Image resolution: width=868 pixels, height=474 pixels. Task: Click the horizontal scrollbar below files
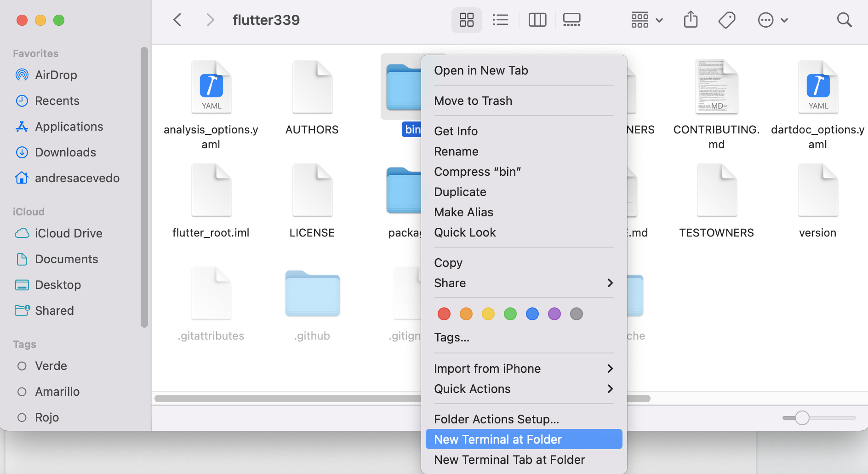coord(287,399)
